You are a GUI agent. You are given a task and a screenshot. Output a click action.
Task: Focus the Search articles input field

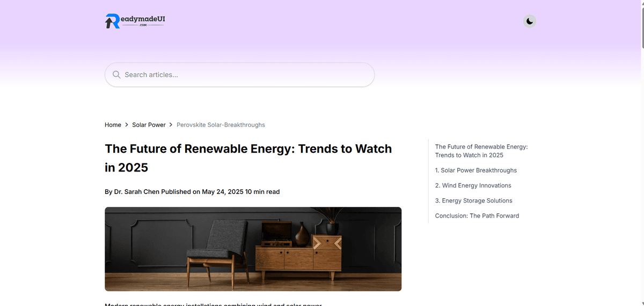239,74
